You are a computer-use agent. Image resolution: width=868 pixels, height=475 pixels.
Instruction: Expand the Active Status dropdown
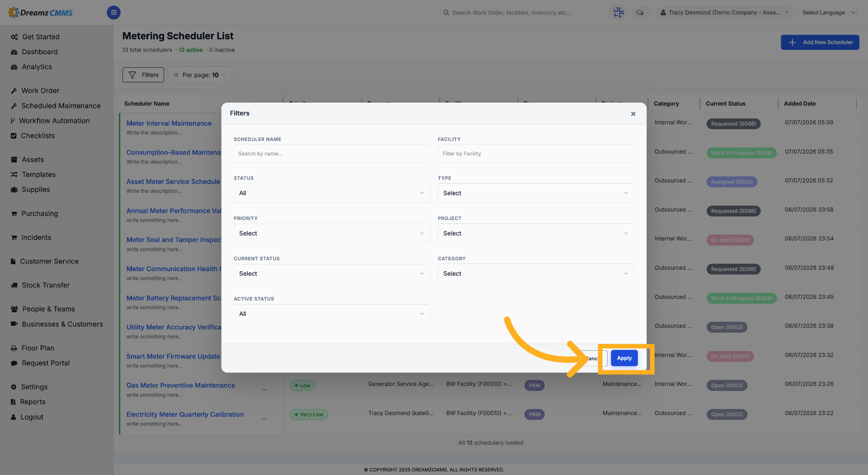tap(332, 314)
